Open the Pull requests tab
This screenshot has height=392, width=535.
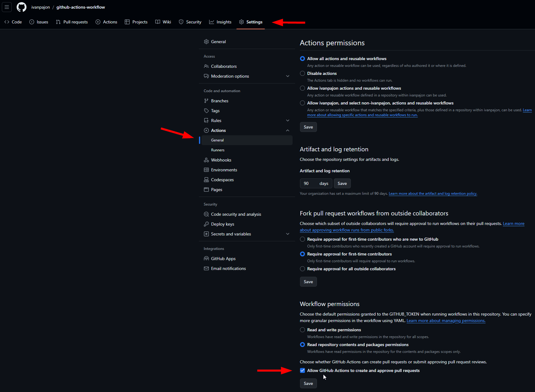tap(72, 22)
